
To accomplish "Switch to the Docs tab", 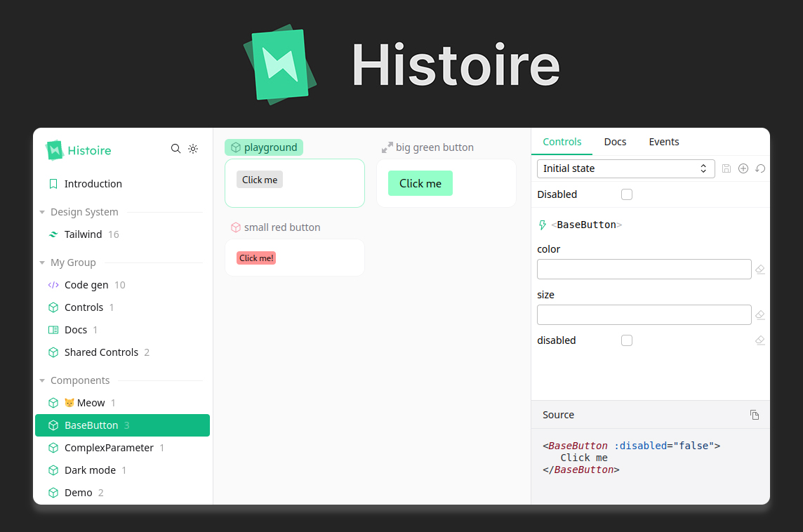I will (615, 142).
